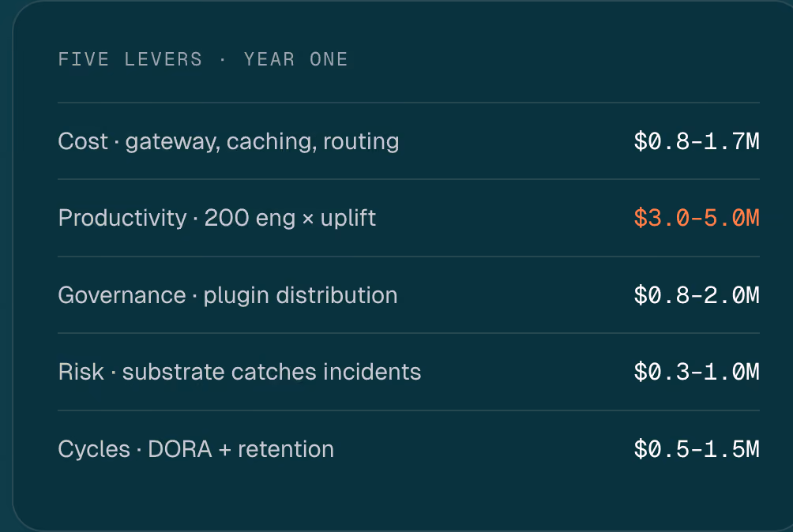Click the $0.8-2.0M governance value
The image size is (793, 532).
point(697,295)
